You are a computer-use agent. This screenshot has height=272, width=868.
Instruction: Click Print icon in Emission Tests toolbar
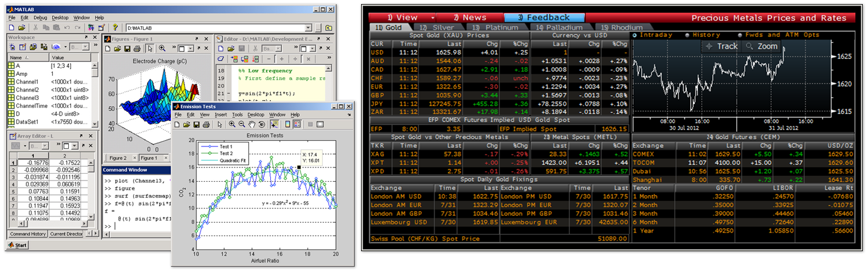click(206, 124)
